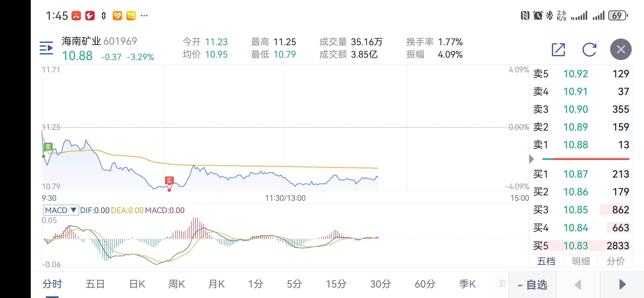644x298 pixels.
Task: Open the 分价 price distribution tab
Action: 616,261
